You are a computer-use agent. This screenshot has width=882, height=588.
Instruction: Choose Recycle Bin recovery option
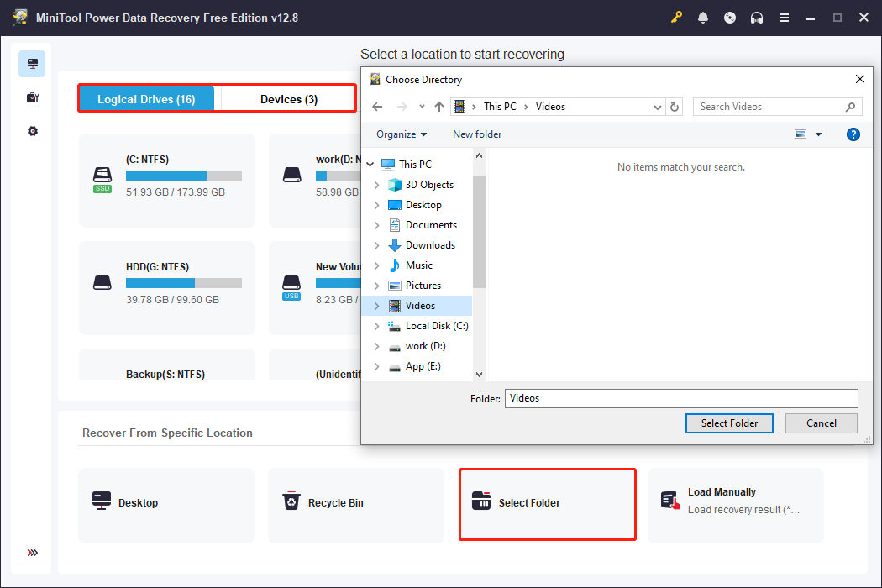pyautogui.click(x=355, y=504)
